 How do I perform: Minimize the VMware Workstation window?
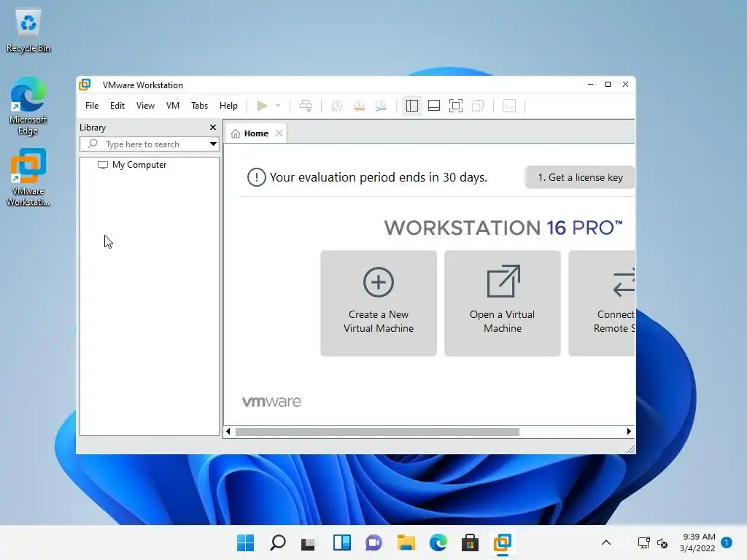[590, 85]
